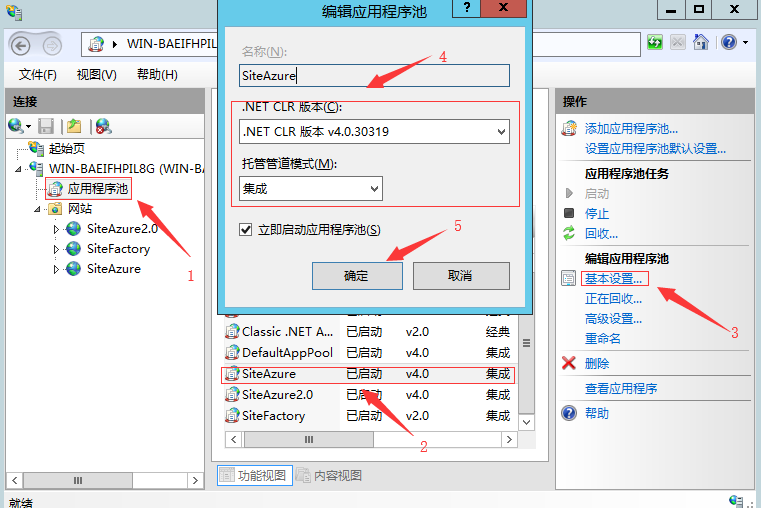The image size is (761, 508).
Task: Click the forward navigation arrow
Action: click(x=52, y=46)
